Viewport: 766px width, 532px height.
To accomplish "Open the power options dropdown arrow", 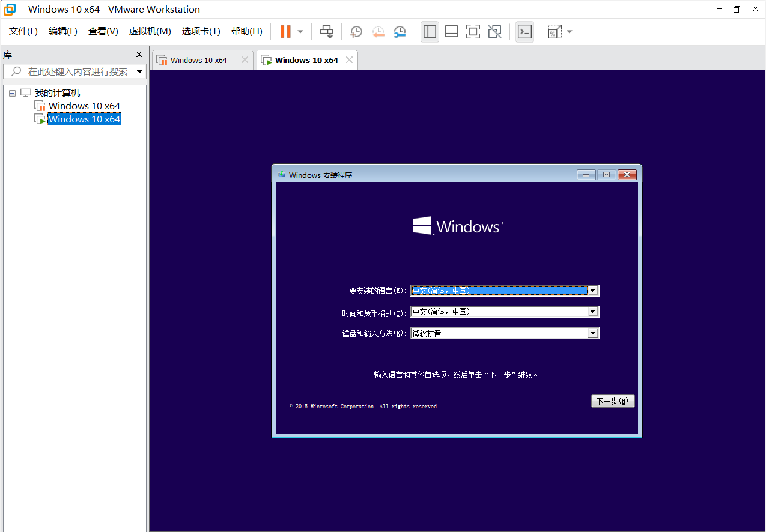I will point(300,31).
